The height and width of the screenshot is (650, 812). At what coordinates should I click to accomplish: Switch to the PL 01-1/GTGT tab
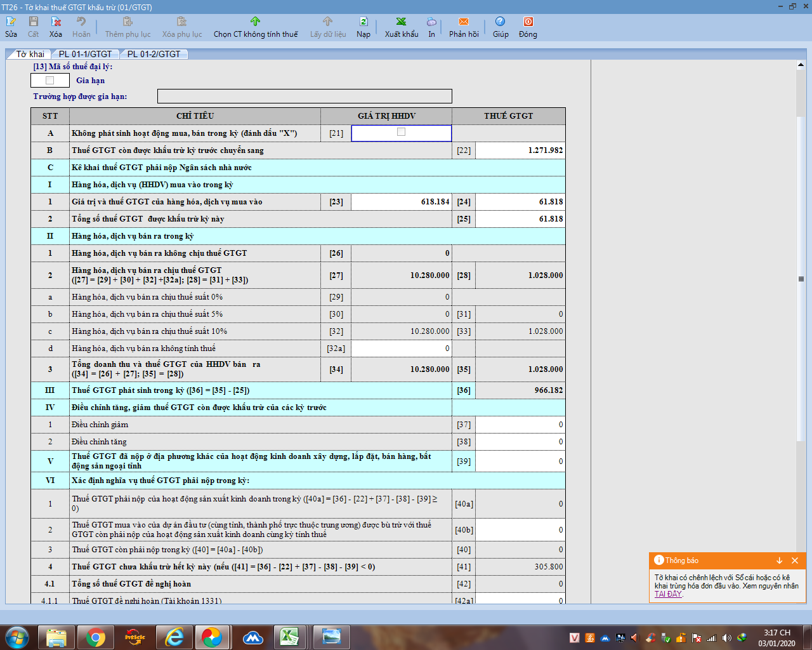(x=85, y=54)
